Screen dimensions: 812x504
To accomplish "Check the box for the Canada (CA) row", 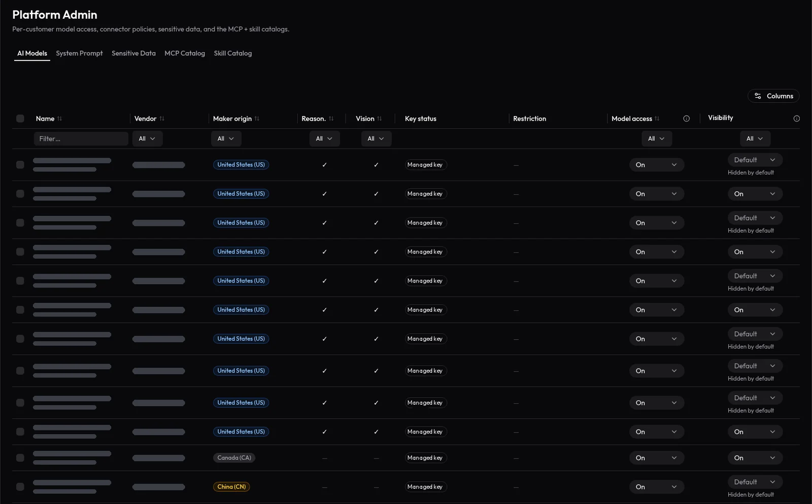I will (20, 458).
